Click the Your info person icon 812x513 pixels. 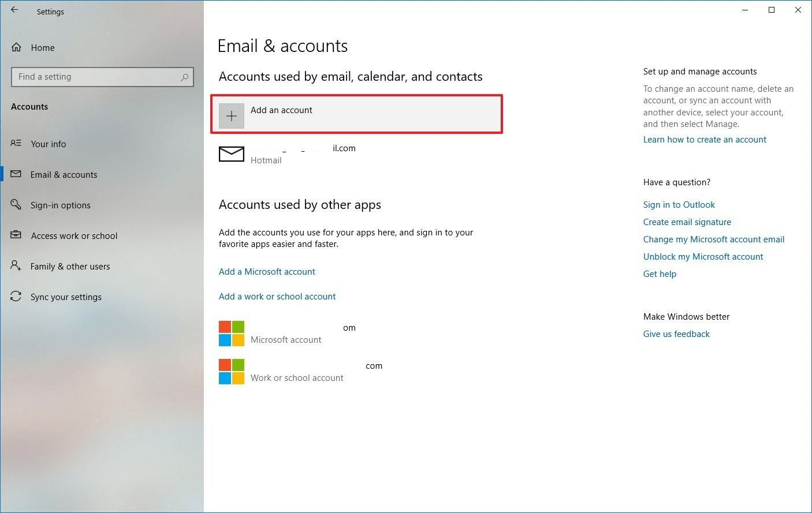16,143
